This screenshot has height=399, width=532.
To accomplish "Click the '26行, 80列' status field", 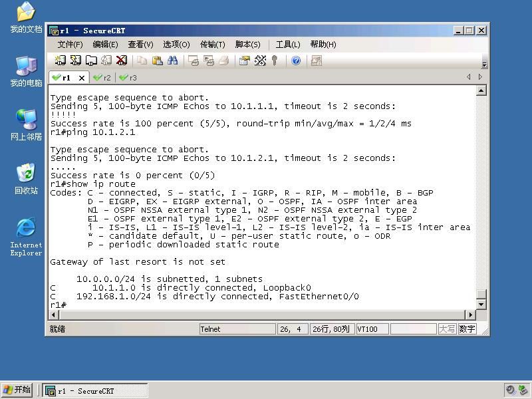I will (332, 329).
